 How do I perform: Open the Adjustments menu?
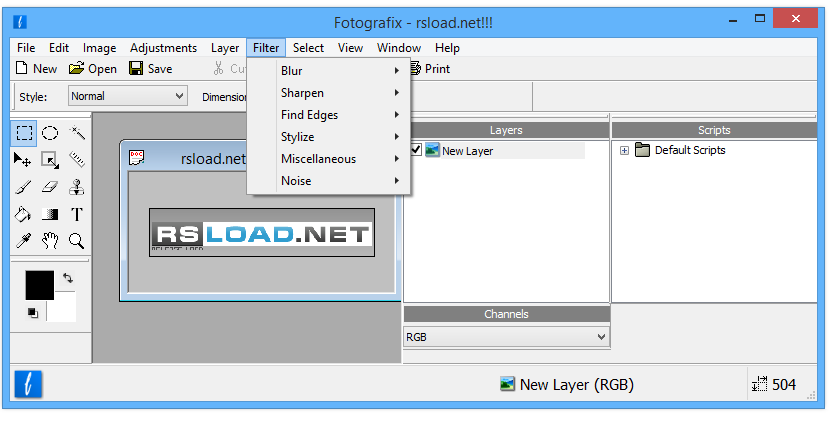tap(163, 48)
